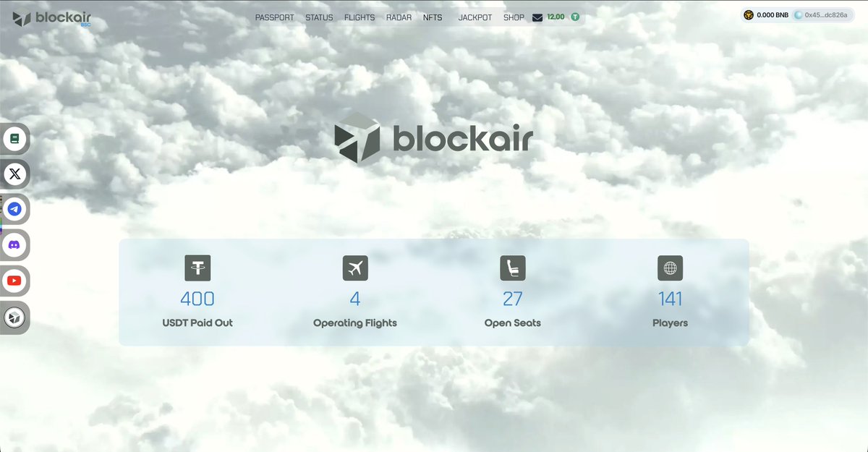Click the 141 players count
Screen dimensions: 868x452
[x=671, y=299]
